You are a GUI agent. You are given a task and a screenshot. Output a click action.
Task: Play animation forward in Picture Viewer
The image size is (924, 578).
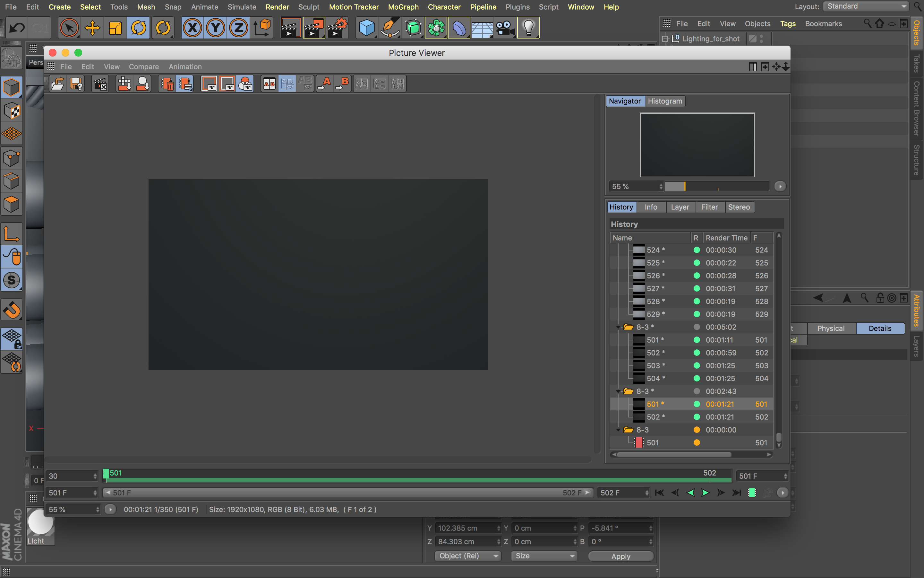tap(705, 493)
